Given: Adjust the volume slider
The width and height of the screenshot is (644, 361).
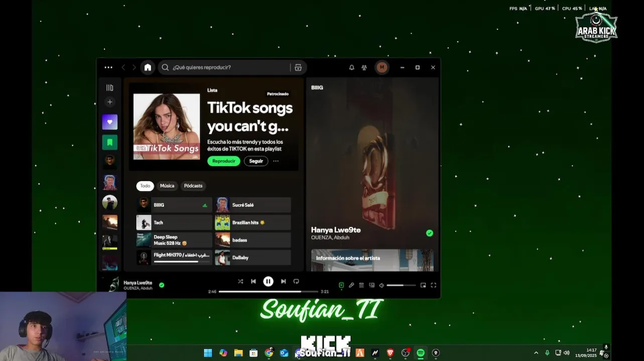Looking at the screenshot, I should pos(401,285).
